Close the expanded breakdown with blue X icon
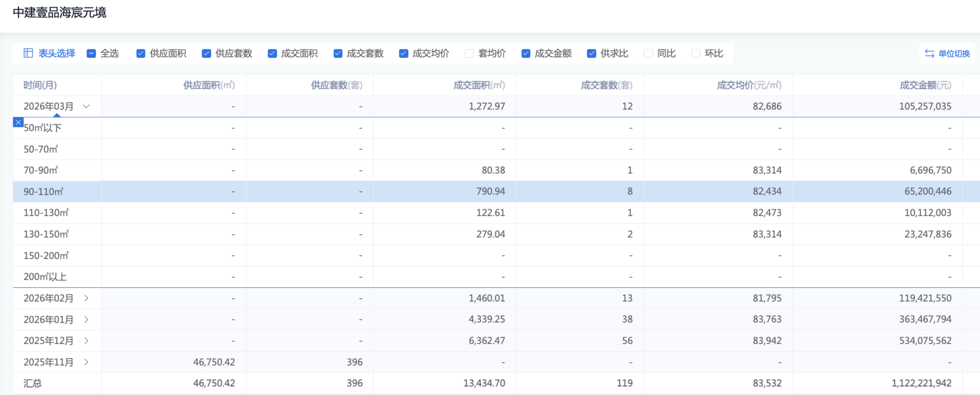 click(18, 123)
